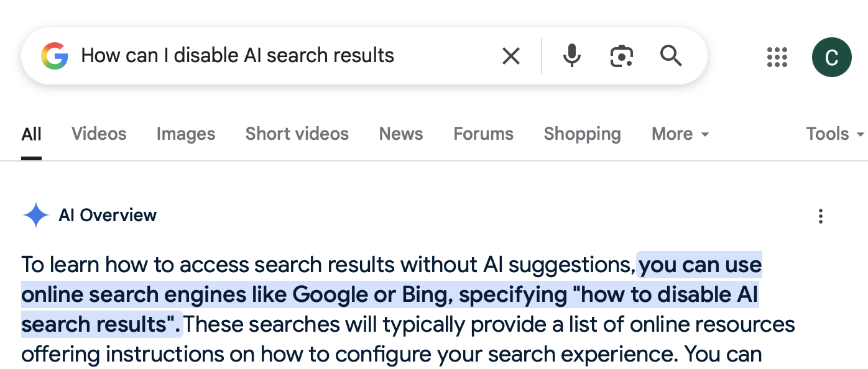Switch to the Images tab
The image size is (868, 369).
point(186,134)
